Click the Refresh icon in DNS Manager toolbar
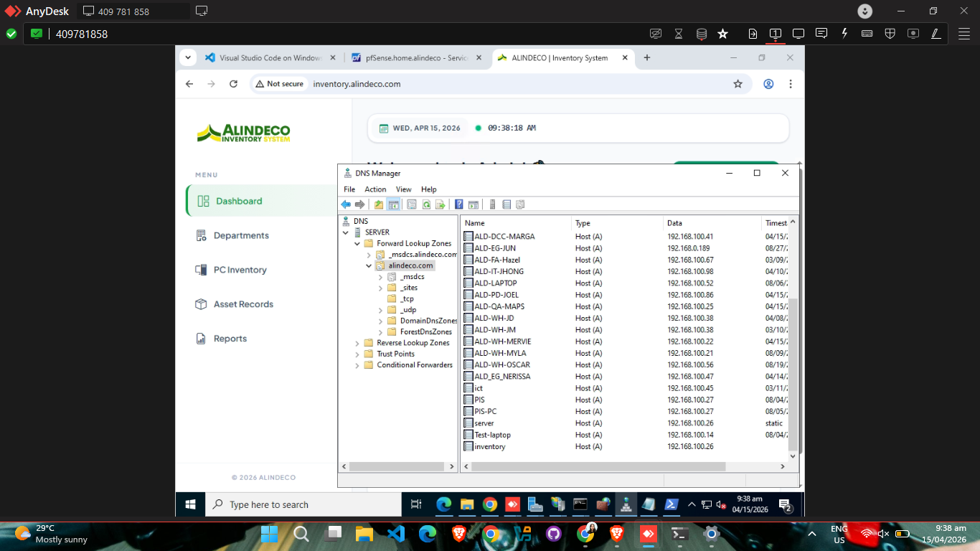 [426, 204]
